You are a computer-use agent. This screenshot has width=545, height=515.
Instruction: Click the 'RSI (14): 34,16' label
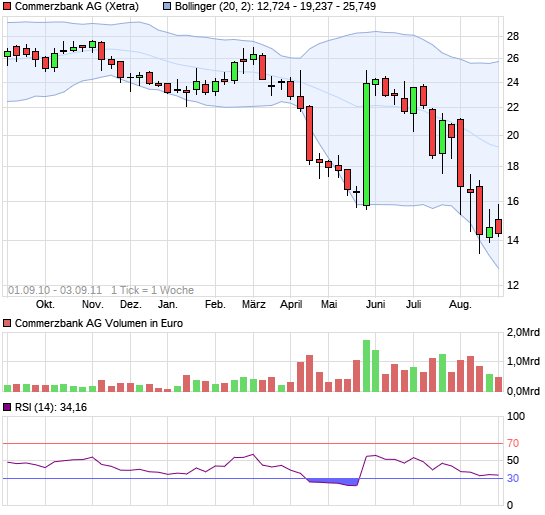click(51, 407)
